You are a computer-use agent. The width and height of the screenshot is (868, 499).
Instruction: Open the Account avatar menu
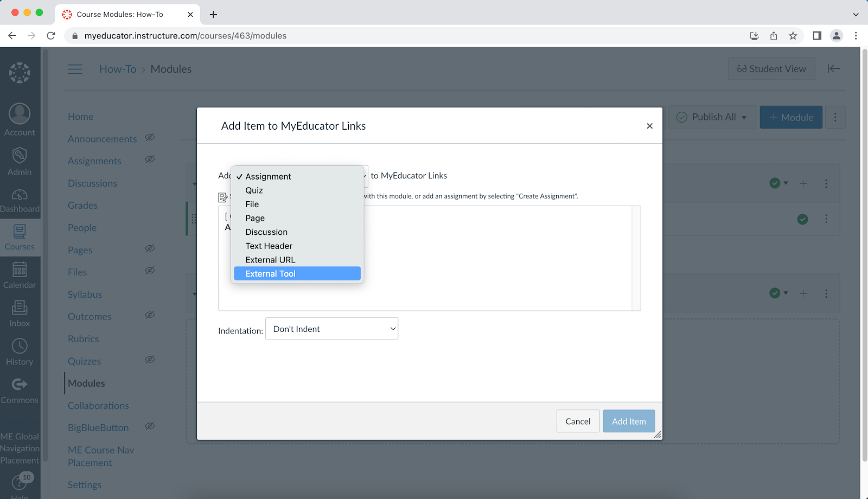click(20, 120)
